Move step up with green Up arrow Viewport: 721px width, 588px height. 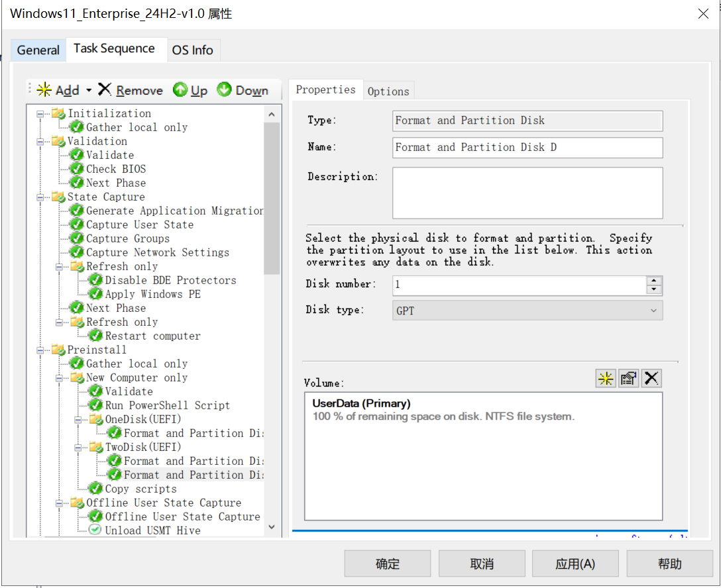click(x=180, y=90)
